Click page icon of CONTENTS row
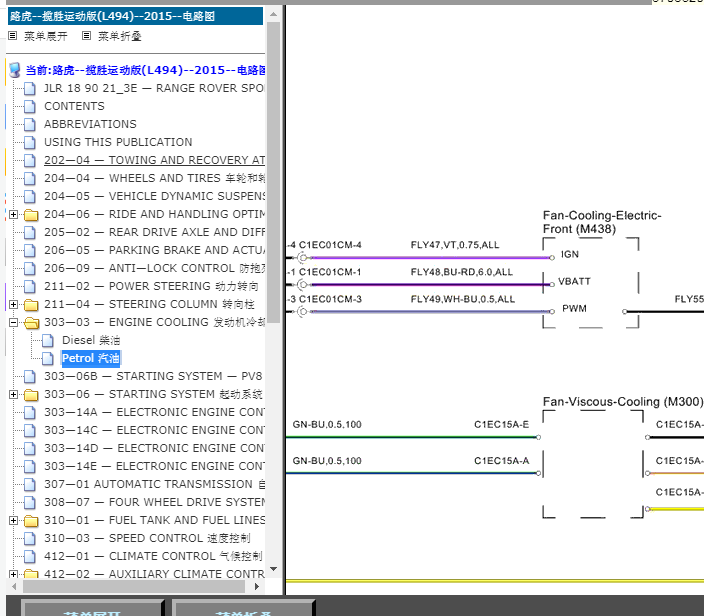 point(30,106)
